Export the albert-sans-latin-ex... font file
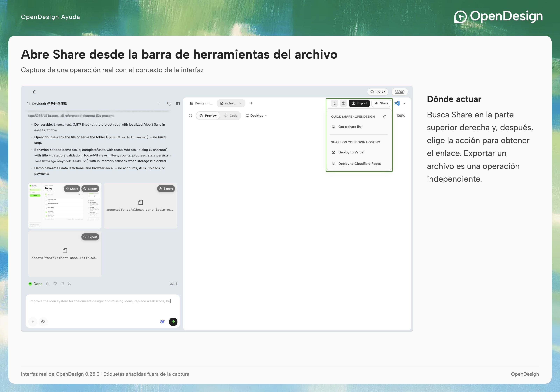 coord(166,188)
